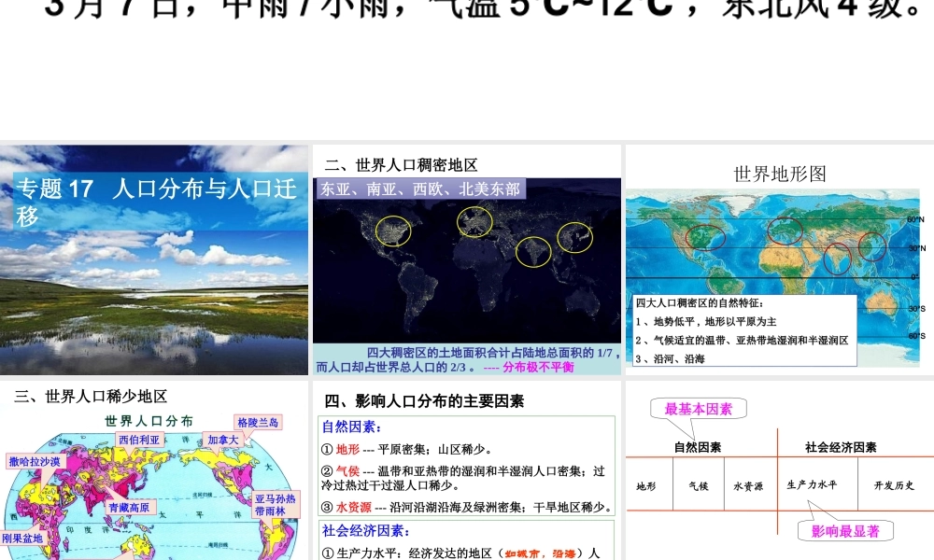
Task: Click the 气候 table cell
Action: (698, 485)
